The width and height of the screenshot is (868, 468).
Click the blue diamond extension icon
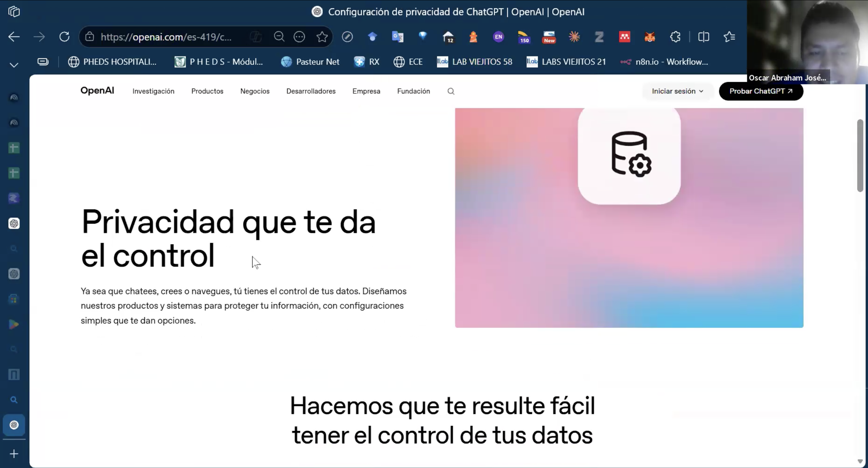click(423, 36)
